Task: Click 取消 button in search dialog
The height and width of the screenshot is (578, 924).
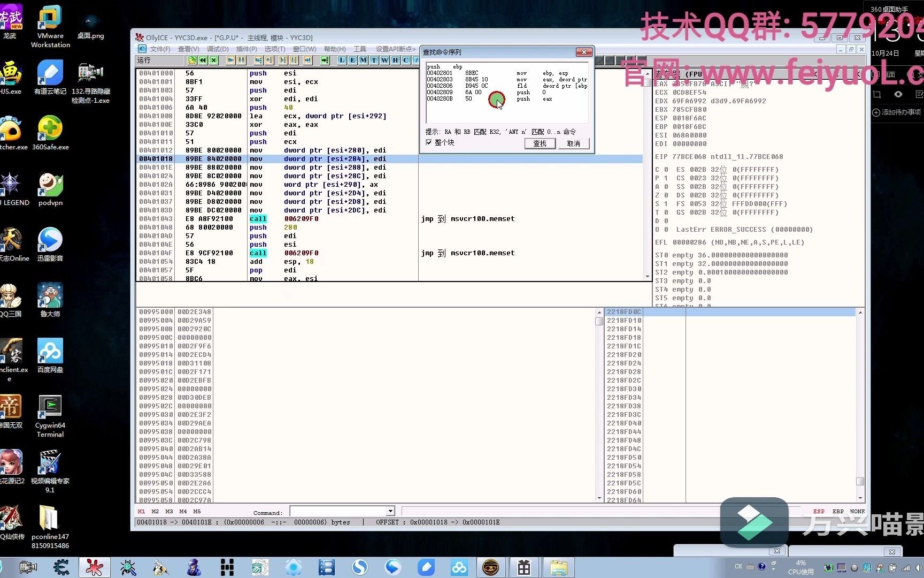Action: [573, 143]
